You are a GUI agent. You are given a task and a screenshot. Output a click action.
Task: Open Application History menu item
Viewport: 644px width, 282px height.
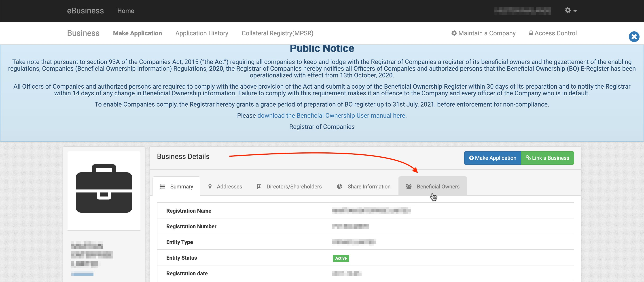[201, 33]
